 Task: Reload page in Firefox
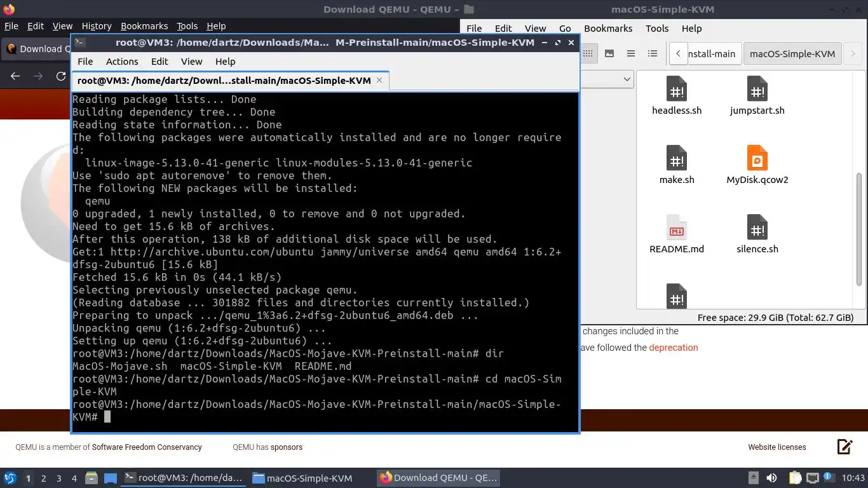pyautogui.click(x=61, y=76)
